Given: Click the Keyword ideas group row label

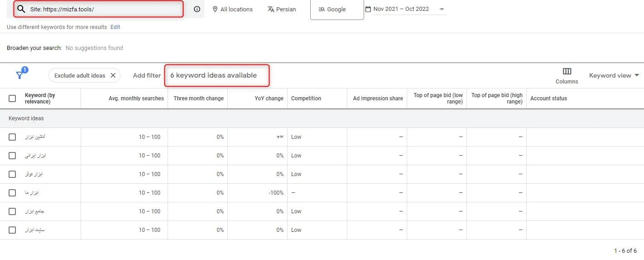Looking at the screenshot, I should tap(26, 118).
